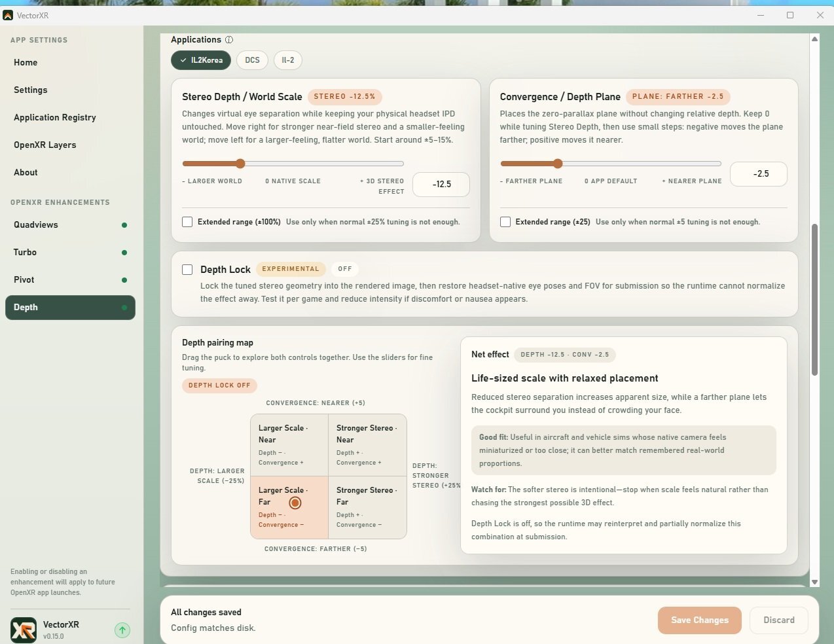The image size is (834, 644).
Task: Select Stronger Stereo · Far quadrant
Action: pos(367,507)
